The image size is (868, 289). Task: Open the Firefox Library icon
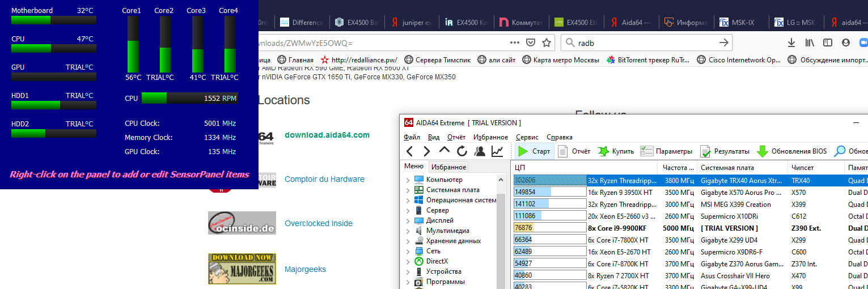[x=810, y=42]
